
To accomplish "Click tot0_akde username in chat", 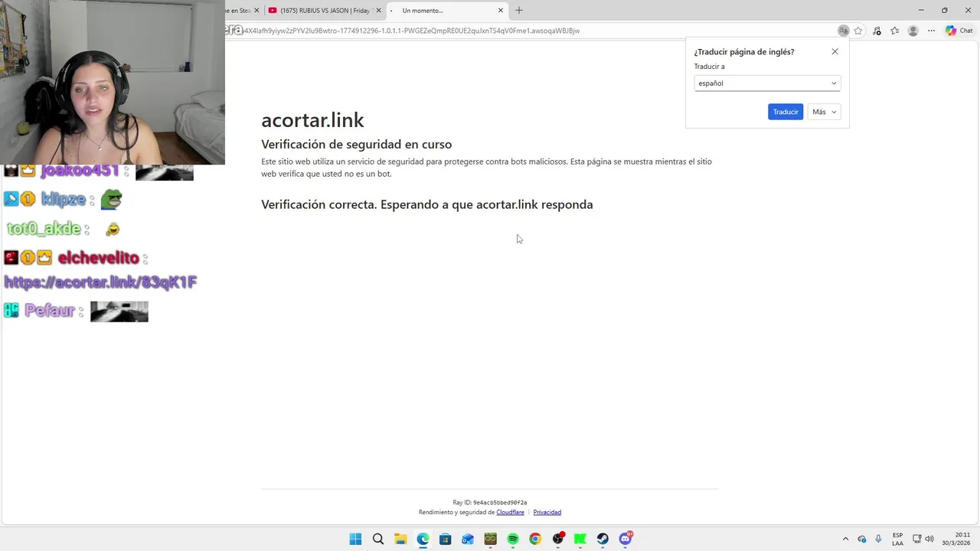I will [44, 229].
